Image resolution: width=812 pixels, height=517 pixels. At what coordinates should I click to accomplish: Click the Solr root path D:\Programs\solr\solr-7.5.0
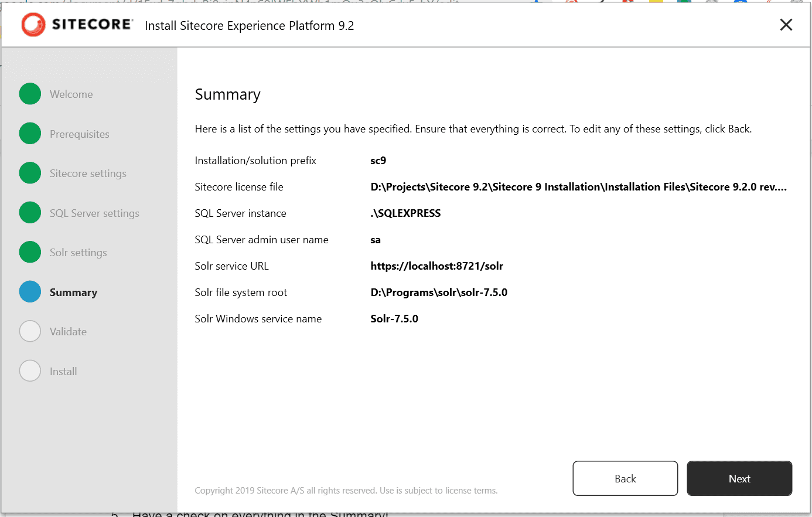point(439,292)
